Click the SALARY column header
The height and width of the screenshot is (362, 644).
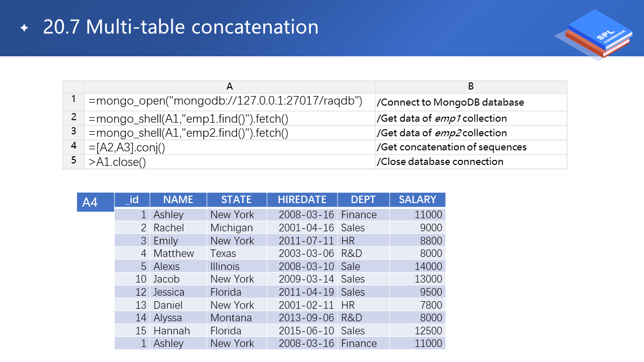tap(417, 200)
